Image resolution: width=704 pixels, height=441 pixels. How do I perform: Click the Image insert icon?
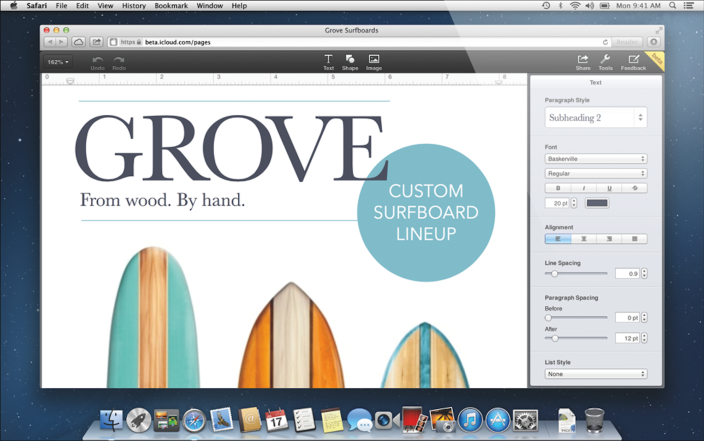[374, 62]
